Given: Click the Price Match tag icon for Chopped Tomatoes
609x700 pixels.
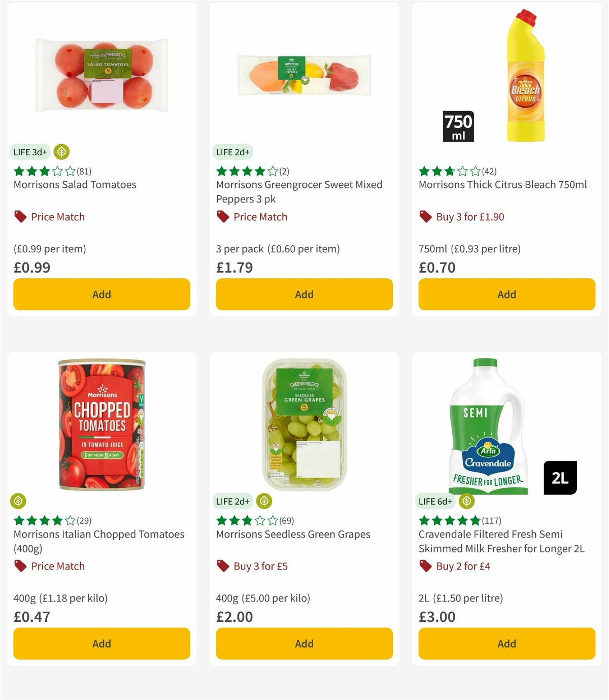Looking at the screenshot, I should click(20, 565).
